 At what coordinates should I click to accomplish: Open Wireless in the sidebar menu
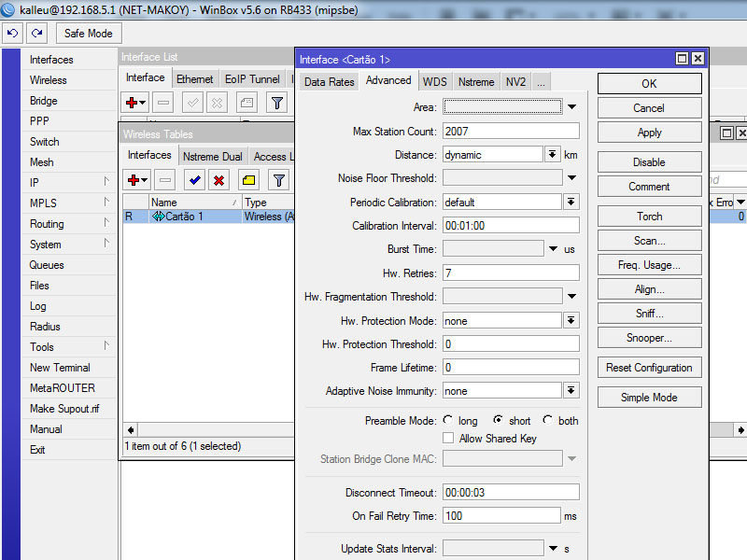[49, 80]
